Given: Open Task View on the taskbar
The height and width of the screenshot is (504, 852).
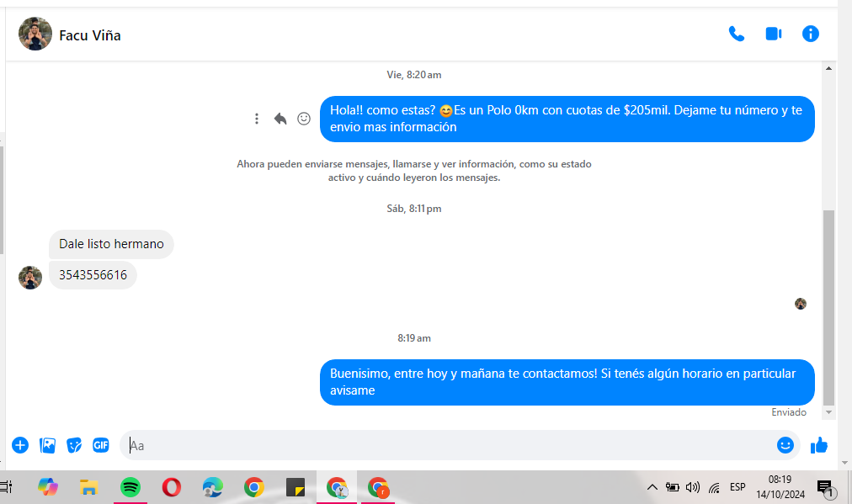Looking at the screenshot, I should 6,487.
